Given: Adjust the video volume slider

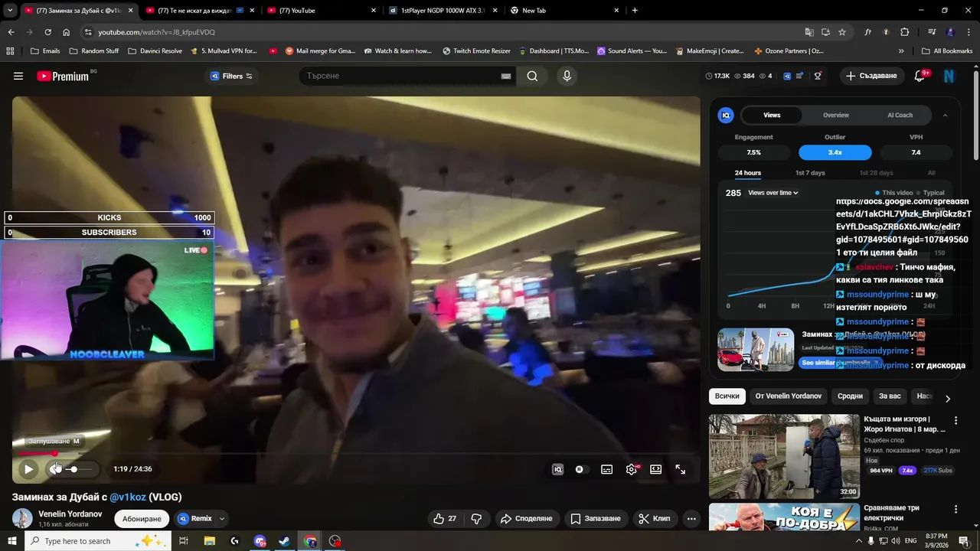Looking at the screenshot, I should (x=80, y=469).
